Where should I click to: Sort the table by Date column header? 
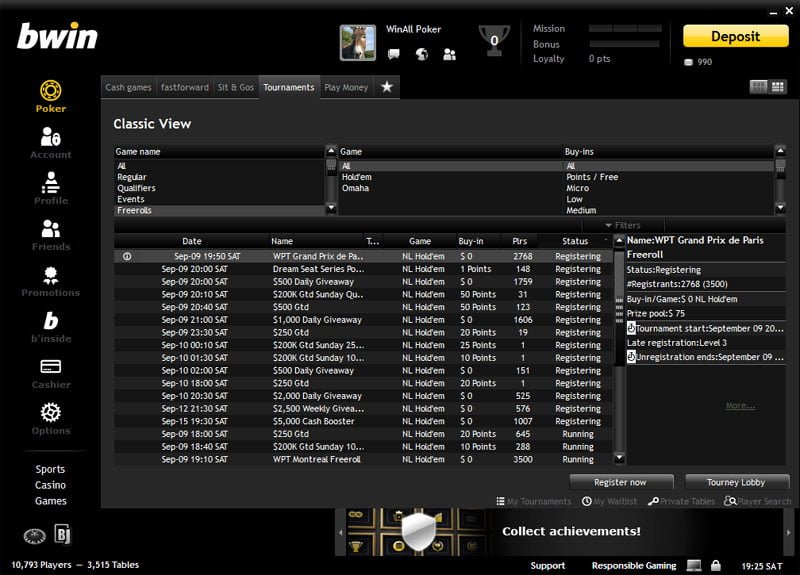pyautogui.click(x=192, y=241)
